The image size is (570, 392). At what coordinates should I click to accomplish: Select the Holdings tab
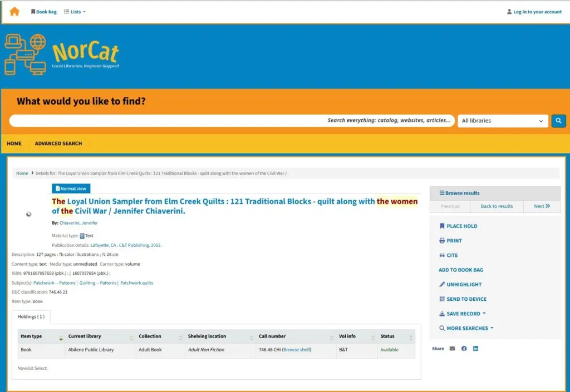point(32,317)
